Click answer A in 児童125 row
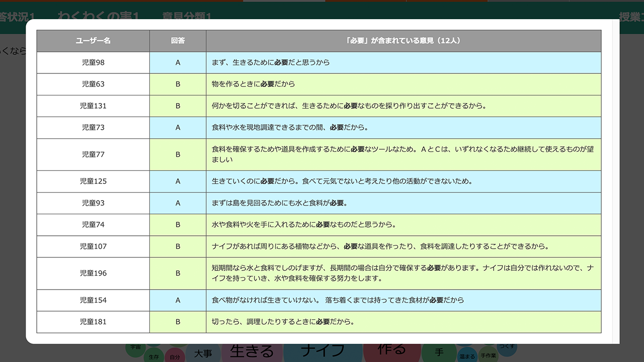 click(x=178, y=181)
